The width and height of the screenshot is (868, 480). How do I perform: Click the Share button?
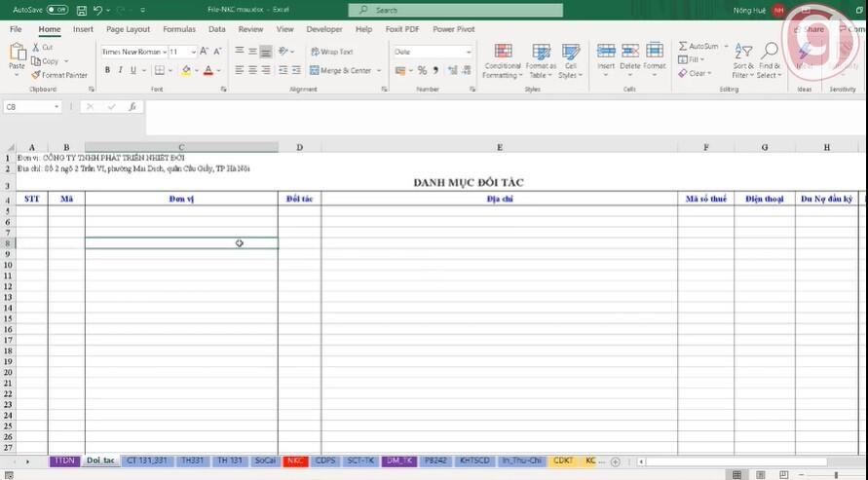click(x=810, y=29)
